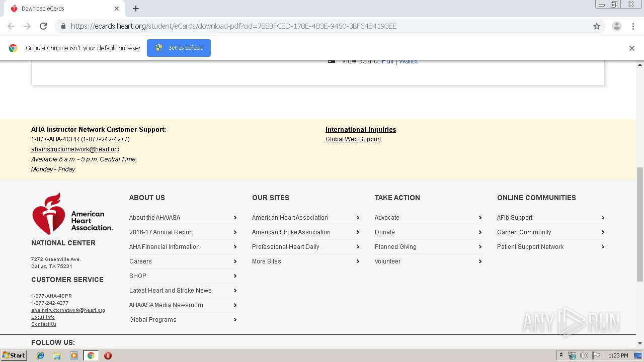Open Patient Support Network link
This screenshot has height=362, width=644.
point(530,247)
